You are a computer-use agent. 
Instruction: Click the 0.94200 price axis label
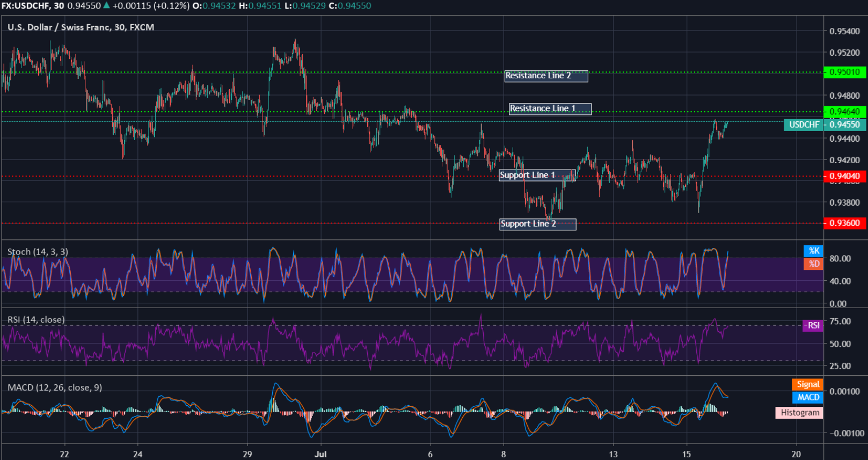pos(844,160)
